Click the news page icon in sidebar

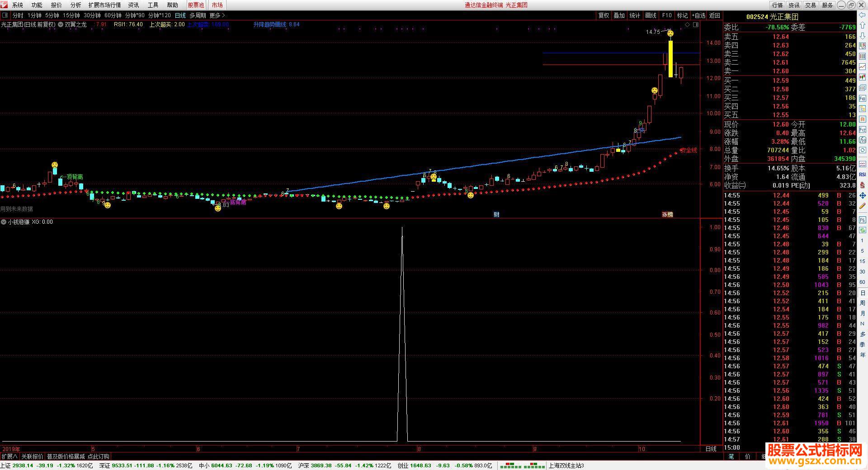point(863,88)
